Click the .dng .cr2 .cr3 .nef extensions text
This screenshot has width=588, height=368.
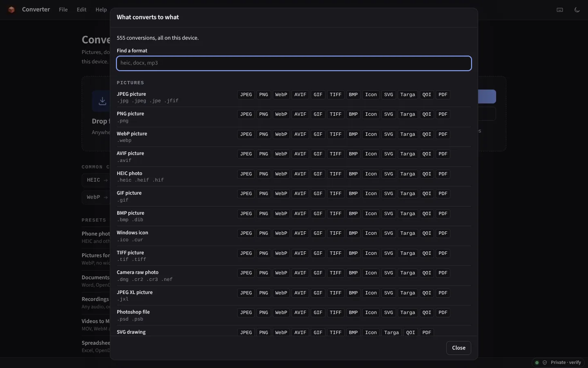pyautogui.click(x=145, y=280)
